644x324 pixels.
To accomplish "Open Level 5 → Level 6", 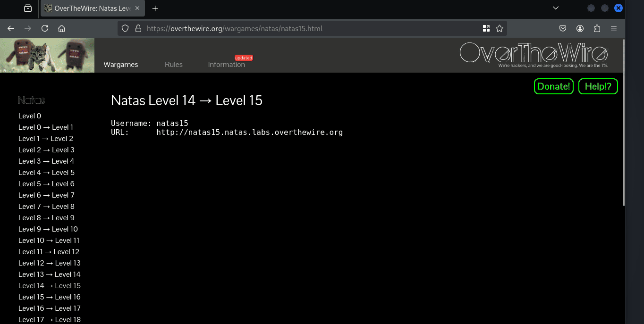I will coord(46,184).
